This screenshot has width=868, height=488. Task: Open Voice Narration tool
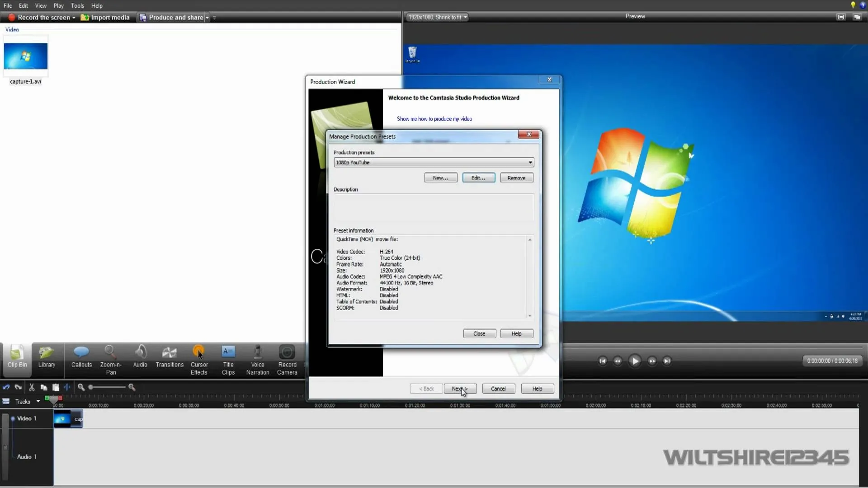(x=258, y=360)
